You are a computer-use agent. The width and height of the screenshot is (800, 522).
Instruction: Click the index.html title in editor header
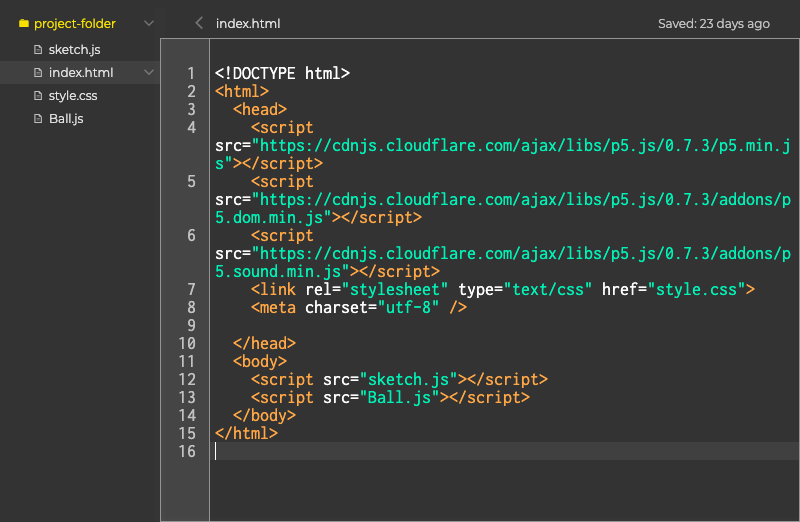click(248, 23)
